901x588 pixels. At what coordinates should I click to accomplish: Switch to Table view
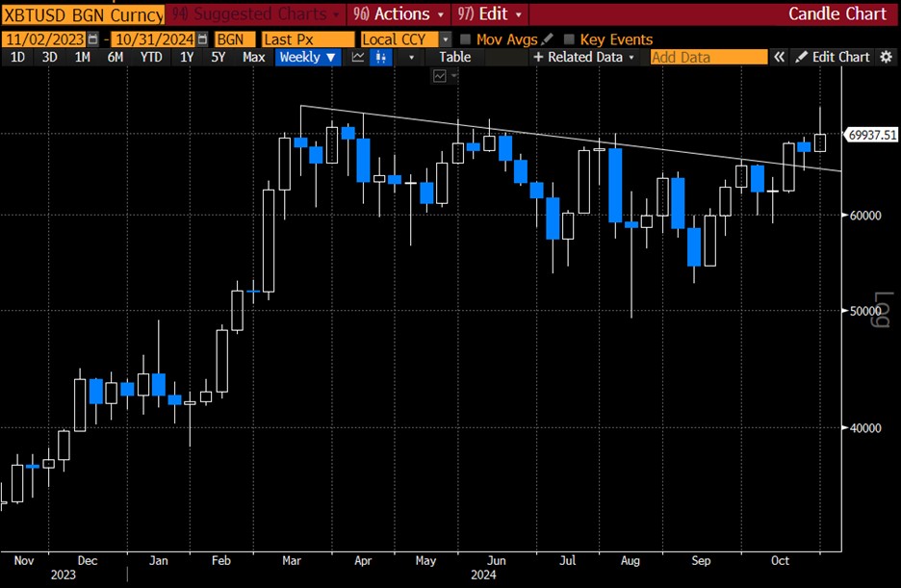coord(454,57)
